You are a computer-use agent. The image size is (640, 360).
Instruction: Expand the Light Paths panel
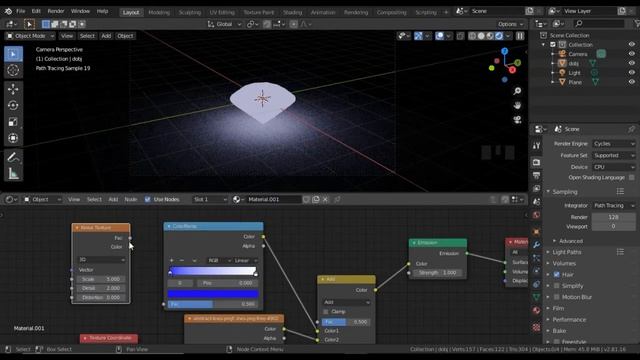point(566,252)
